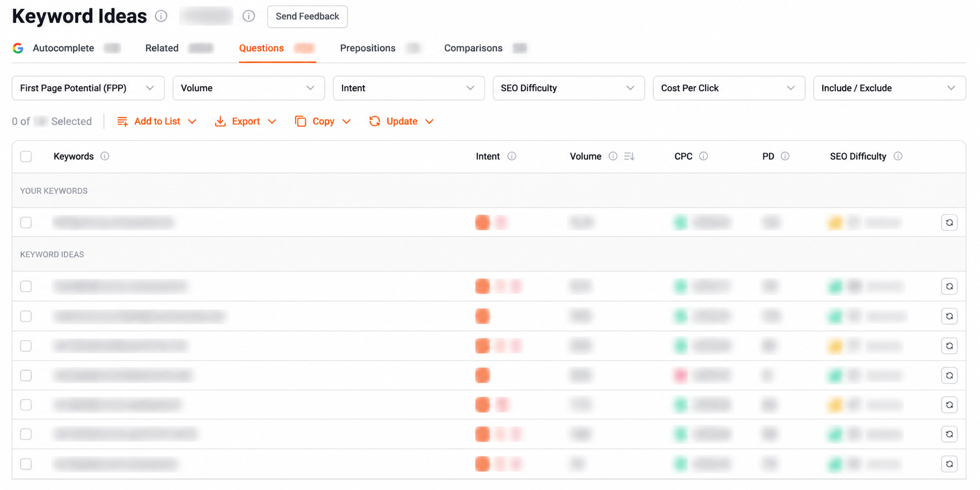The image size is (980, 490).
Task: Click the Volume column info icon
Action: (613, 156)
